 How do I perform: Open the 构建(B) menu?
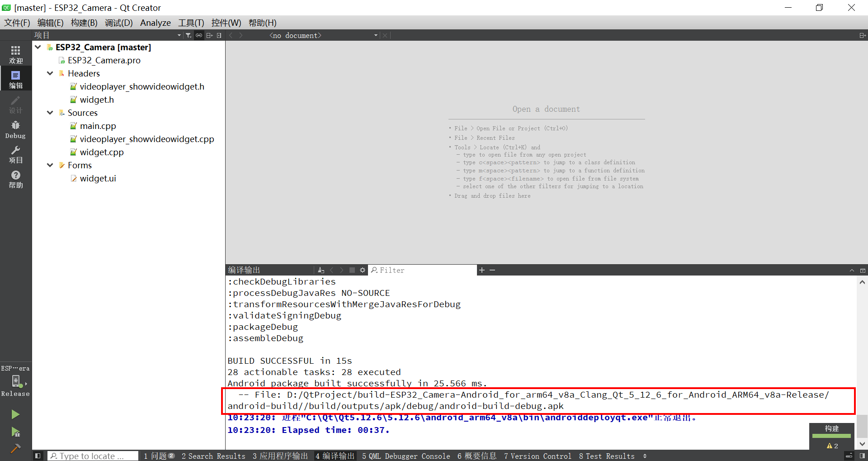click(x=84, y=23)
